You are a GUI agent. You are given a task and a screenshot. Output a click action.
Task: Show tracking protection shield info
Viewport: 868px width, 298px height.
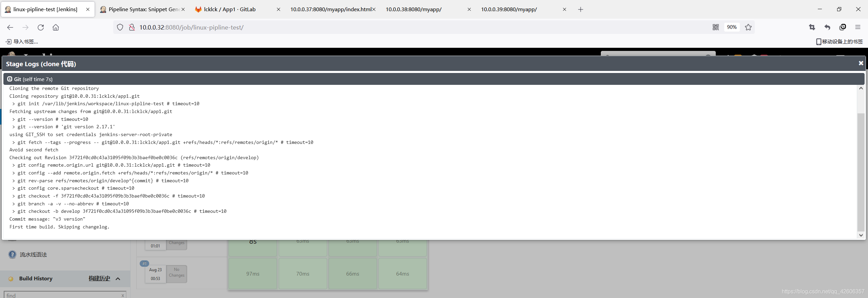120,27
